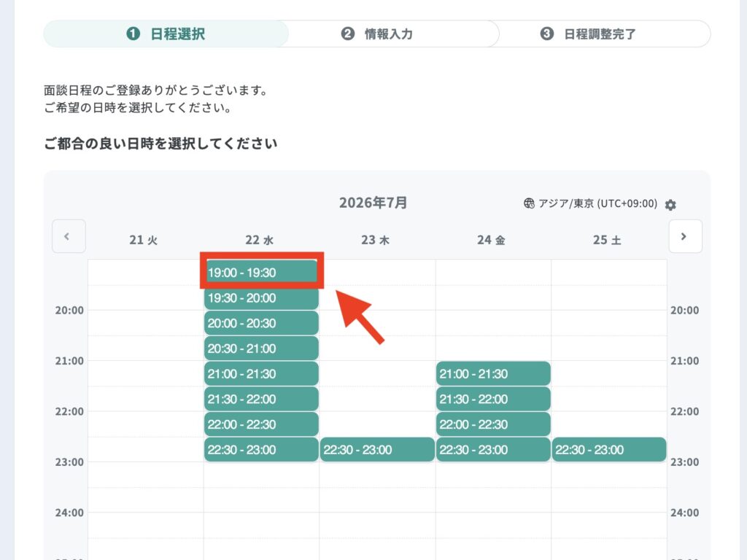747x560 pixels.
Task: Go to next week with right chevron
Action: (x=685, y=236)
